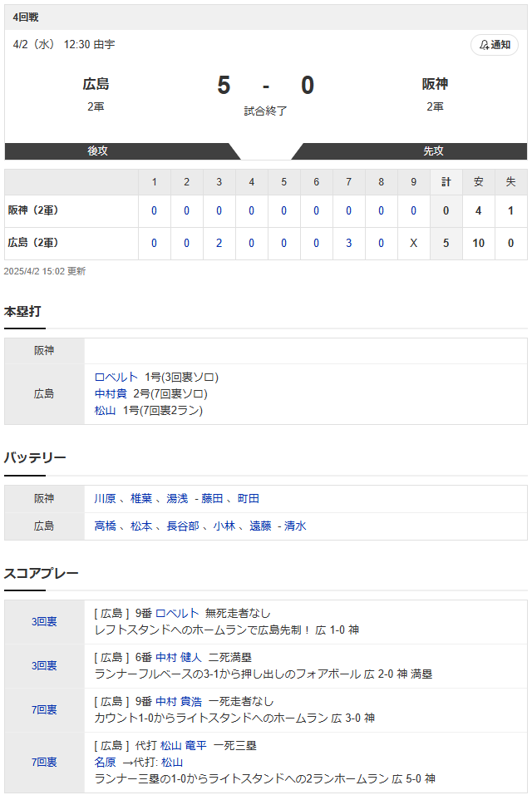Open 松山 竜平 player link
532x800 pixels.
(184, 745)
